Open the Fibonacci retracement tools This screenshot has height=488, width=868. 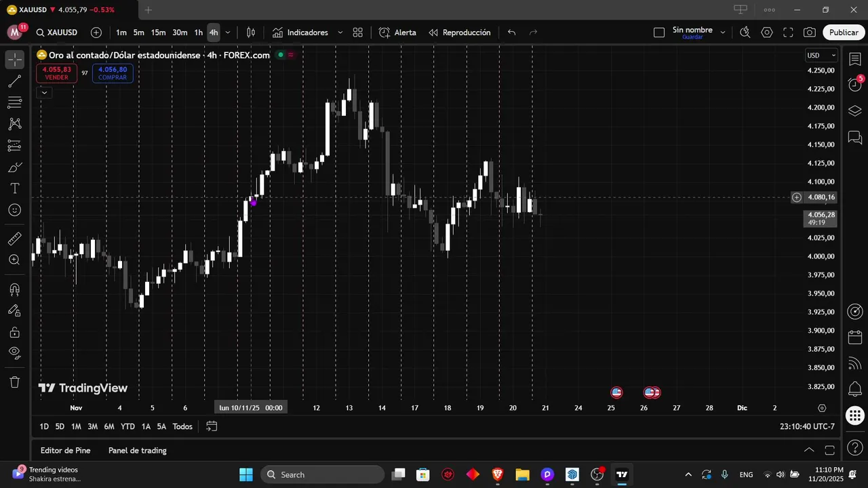click(14, 102)
